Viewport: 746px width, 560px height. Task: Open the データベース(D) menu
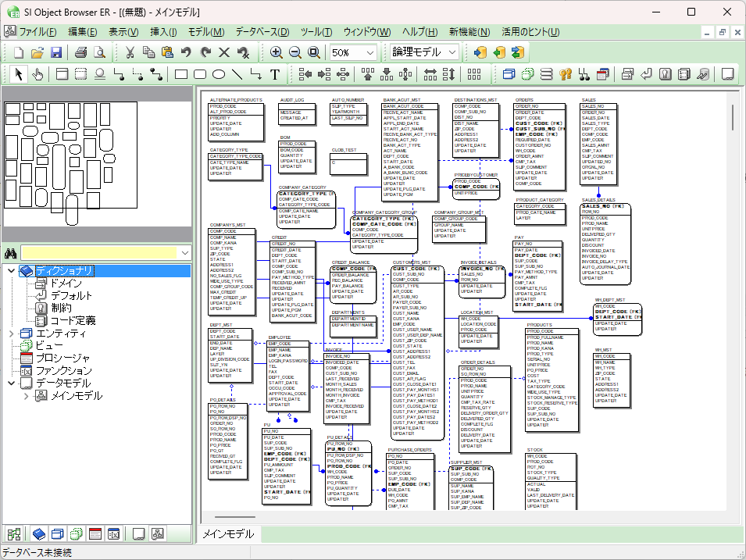[x=262, y=32]
